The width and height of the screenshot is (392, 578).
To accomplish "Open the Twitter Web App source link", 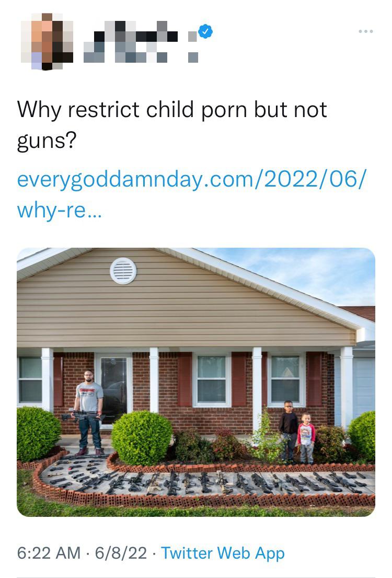I will click(x=223, y=553).
